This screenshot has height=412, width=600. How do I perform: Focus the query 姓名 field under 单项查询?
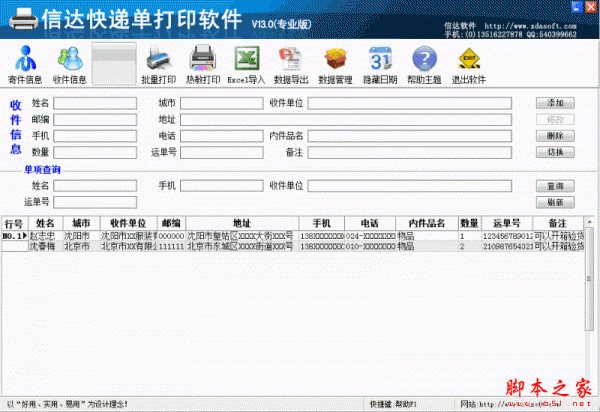pyautogui.click(x=95, y=186)
